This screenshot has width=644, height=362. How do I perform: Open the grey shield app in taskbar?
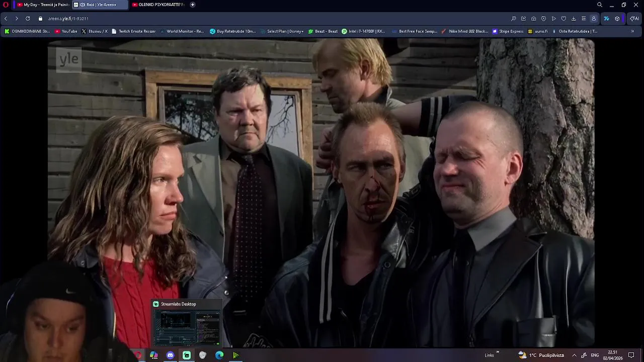pos(203,355)
